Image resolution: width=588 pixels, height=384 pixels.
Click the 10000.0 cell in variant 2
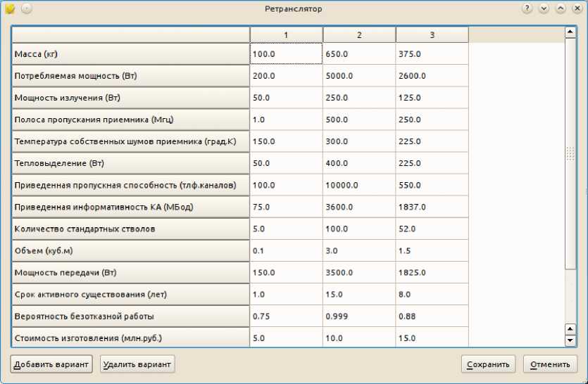(x=359, y=185)
